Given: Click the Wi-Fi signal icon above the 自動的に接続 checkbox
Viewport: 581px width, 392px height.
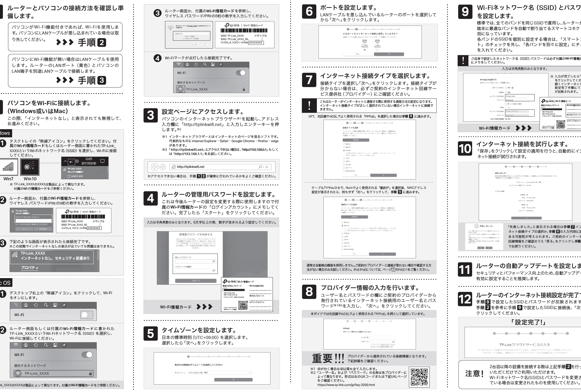Looking at the screenshot, I should tap(64, 170).
